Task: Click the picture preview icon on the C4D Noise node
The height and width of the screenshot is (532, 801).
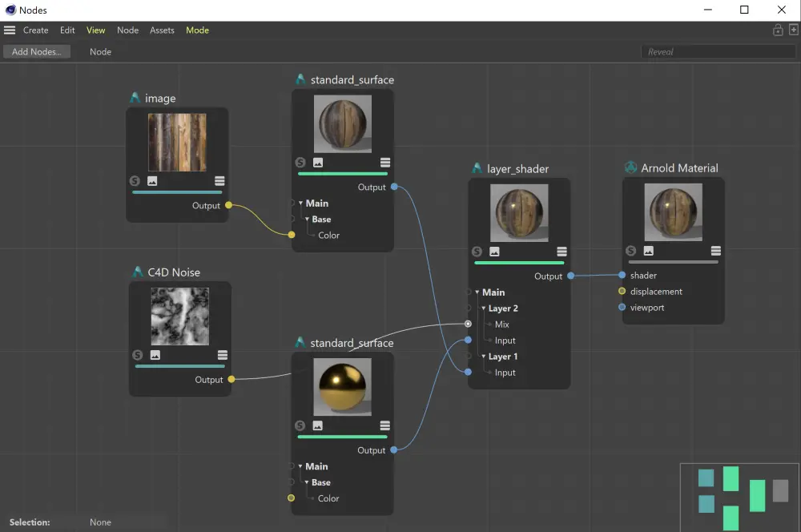Action: [x=153, y=356]
